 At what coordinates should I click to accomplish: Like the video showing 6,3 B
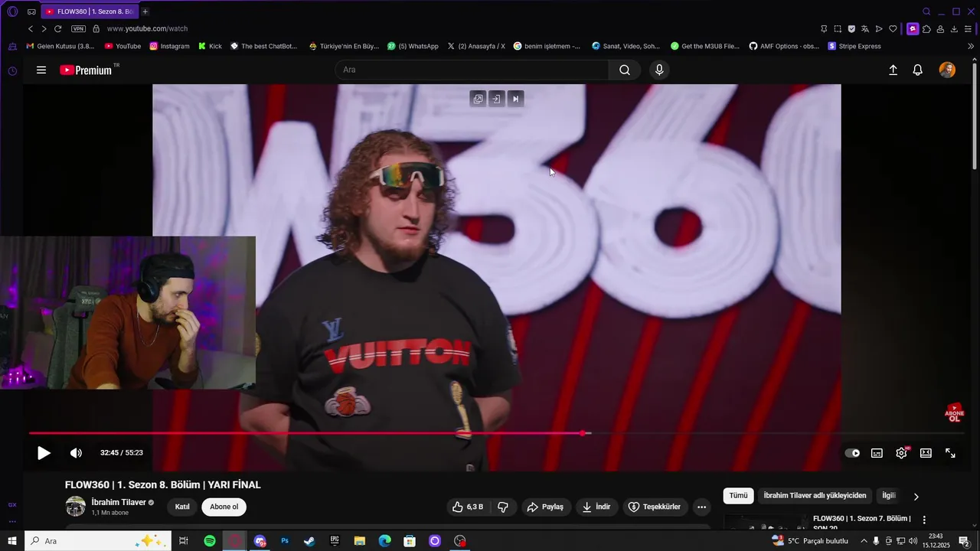(467, 507)
